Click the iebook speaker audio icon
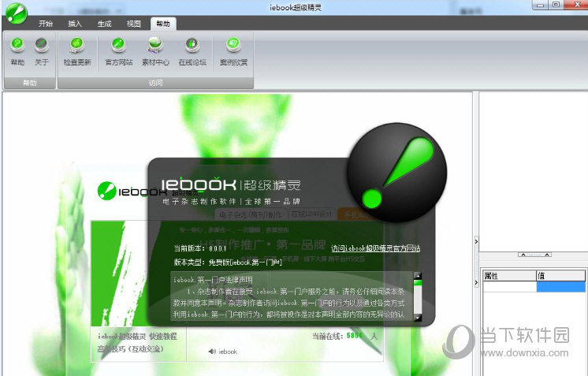The image size is (588, 376). coord(212,352)
